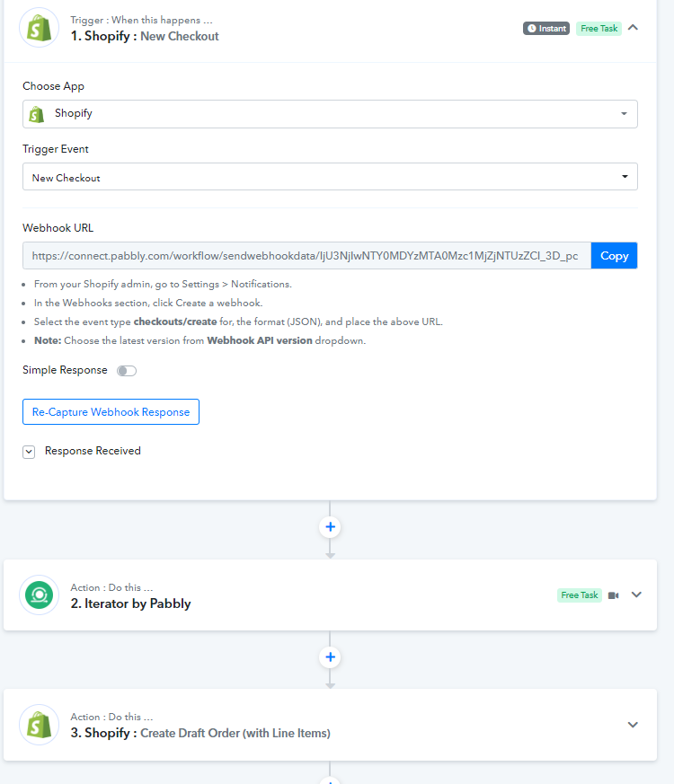Click the Free Task badge on trigger step
674x784 pixels.
pyautogui.click(x=599, y=29)
